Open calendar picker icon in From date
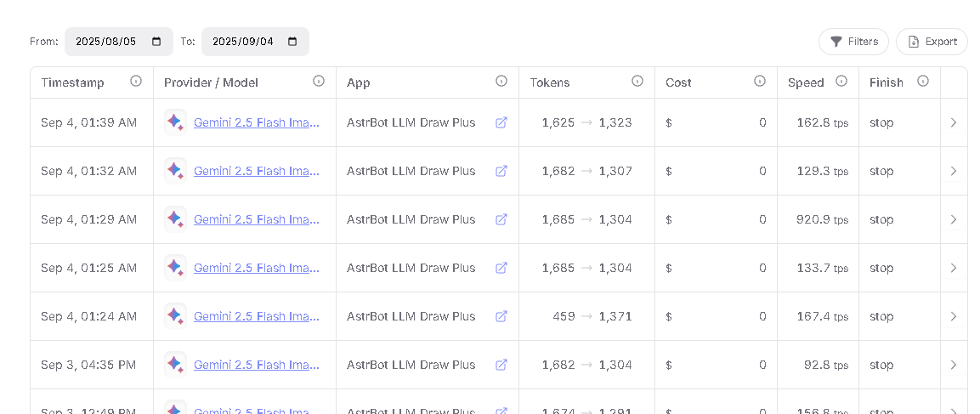980x414 pixels. coord(157,42)
